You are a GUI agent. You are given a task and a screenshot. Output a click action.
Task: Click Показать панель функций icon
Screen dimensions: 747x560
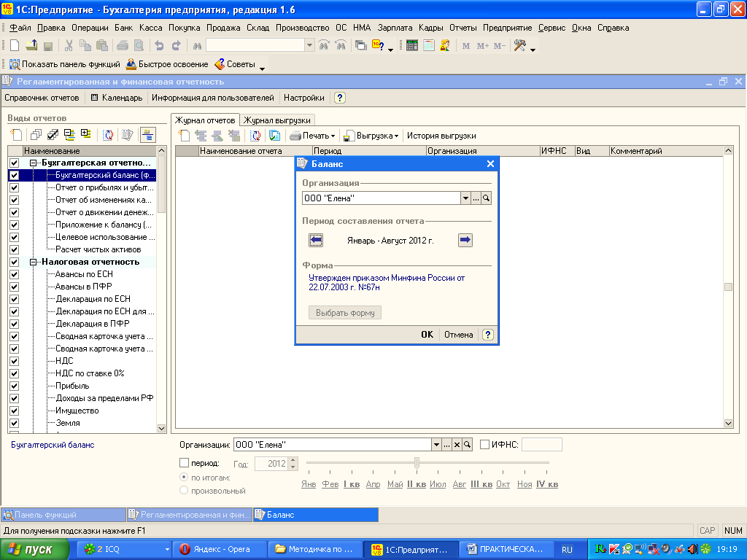coord(15,64)
